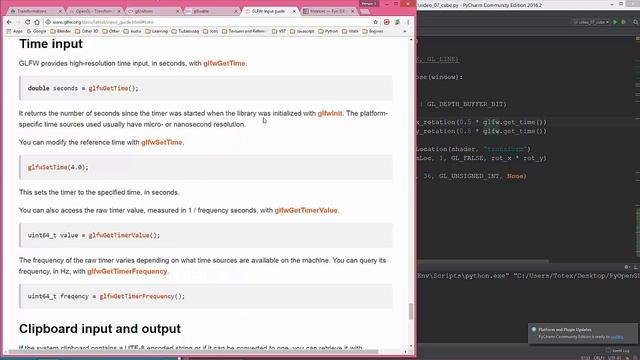Click Platform and Plugin Updates notification icon

click(533, 329)
